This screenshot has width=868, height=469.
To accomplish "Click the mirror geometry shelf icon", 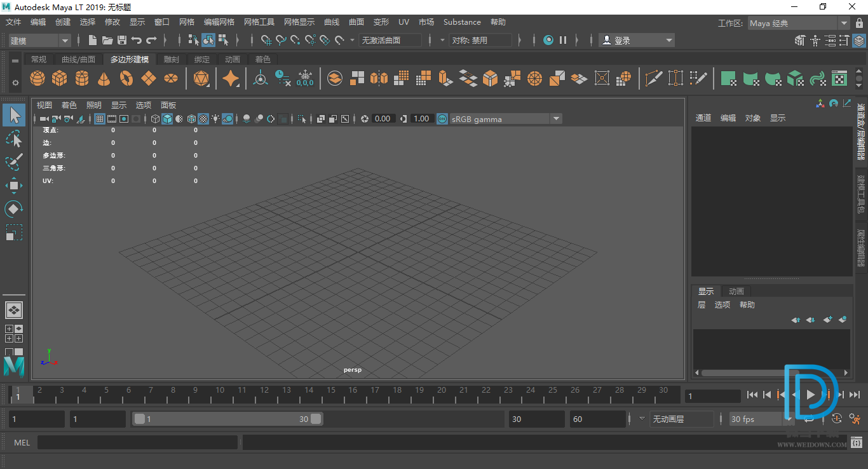I will pos(379,78).
